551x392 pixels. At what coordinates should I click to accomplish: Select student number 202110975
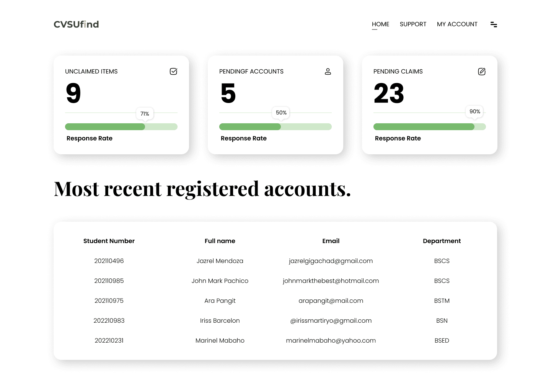tap(109, 301)
